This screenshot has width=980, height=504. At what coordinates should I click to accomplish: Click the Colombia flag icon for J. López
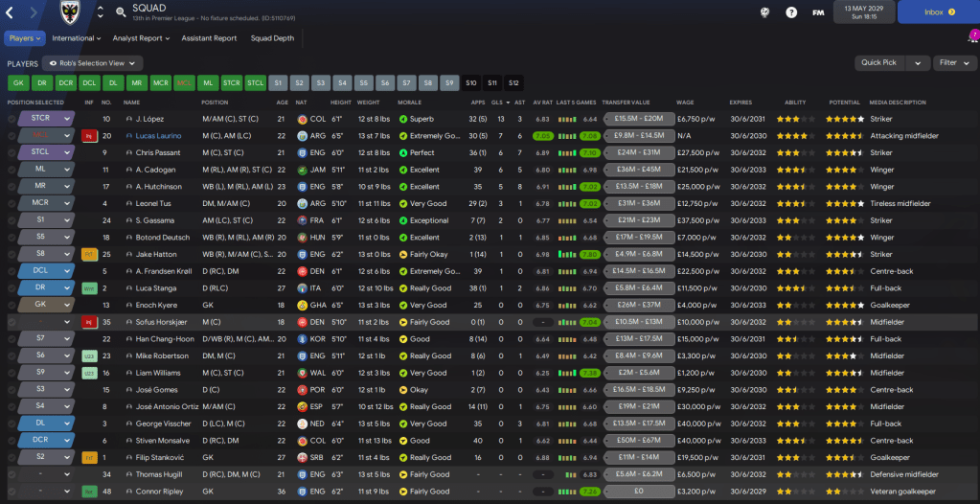tap(303, 120)
